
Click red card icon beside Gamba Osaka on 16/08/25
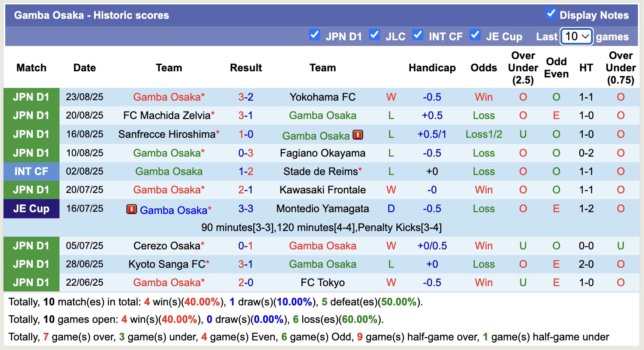click(358, 135)
